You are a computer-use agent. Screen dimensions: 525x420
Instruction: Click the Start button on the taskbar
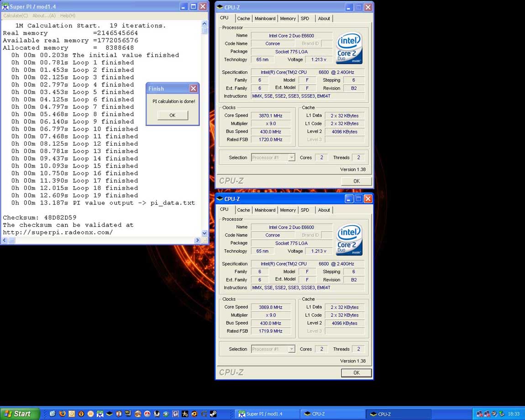point(20,414)
